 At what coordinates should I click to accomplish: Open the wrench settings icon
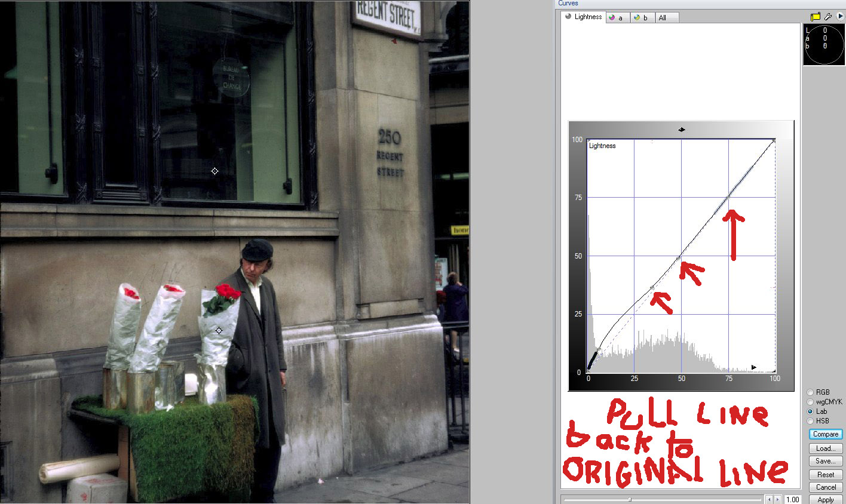[828, 17]
